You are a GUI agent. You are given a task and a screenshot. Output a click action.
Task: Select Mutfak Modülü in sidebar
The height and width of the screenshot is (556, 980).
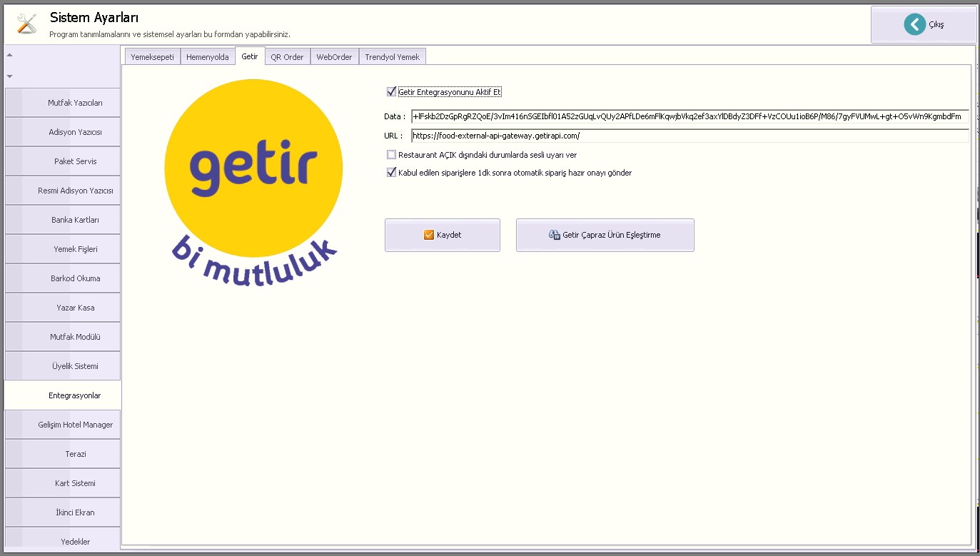[63, 337]
